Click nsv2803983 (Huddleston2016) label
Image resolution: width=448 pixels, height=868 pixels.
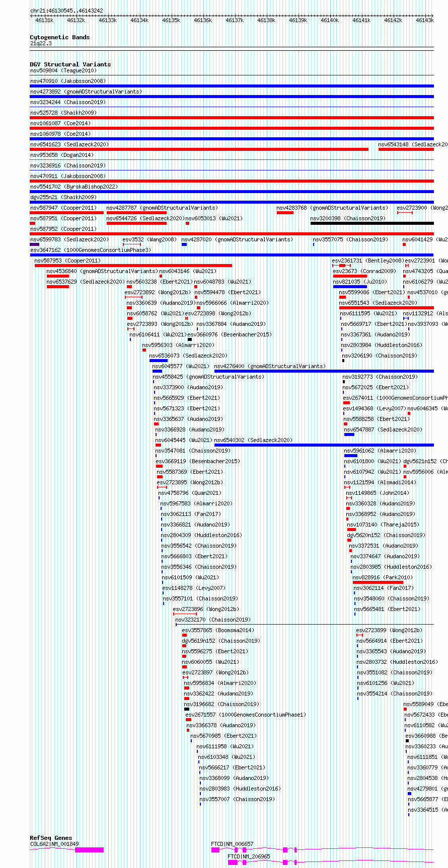click(x=240, y=789)
